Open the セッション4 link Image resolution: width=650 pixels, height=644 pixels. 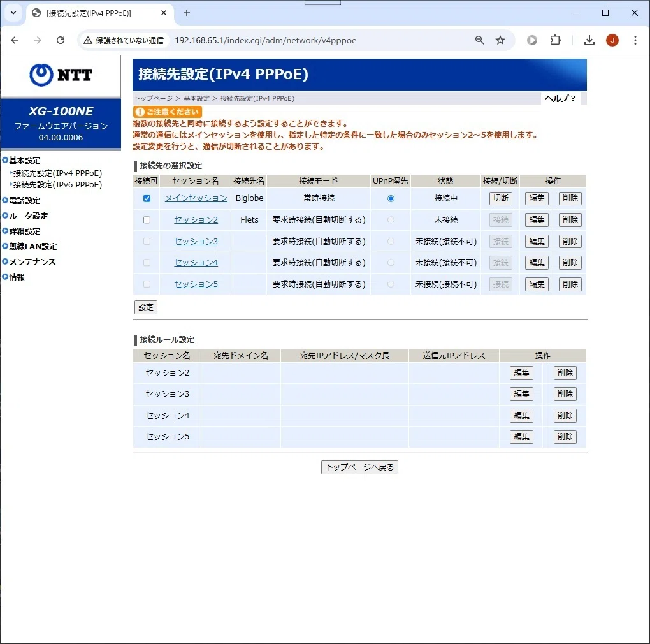pyautogui.click(x=196, y=263)
